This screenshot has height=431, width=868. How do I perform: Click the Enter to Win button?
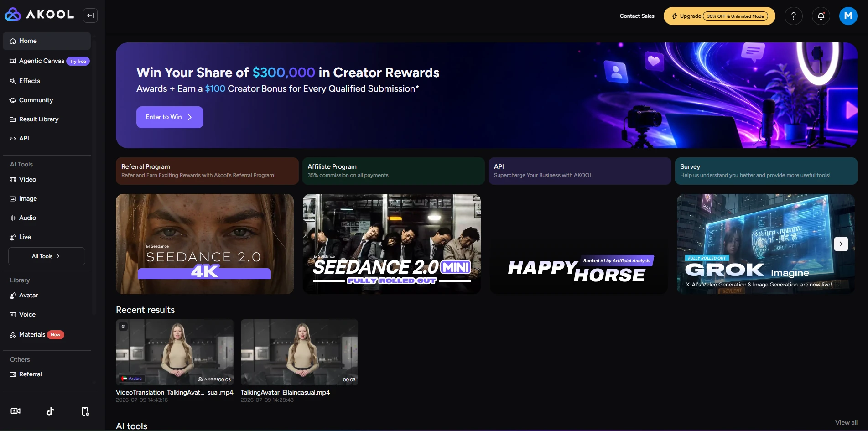[170, 117]
